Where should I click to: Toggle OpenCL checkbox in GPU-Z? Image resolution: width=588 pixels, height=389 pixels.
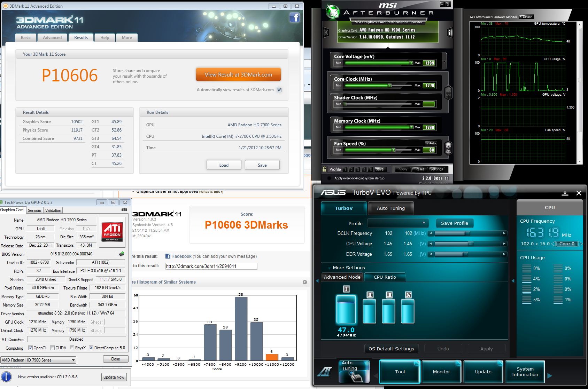click(30, 348)
